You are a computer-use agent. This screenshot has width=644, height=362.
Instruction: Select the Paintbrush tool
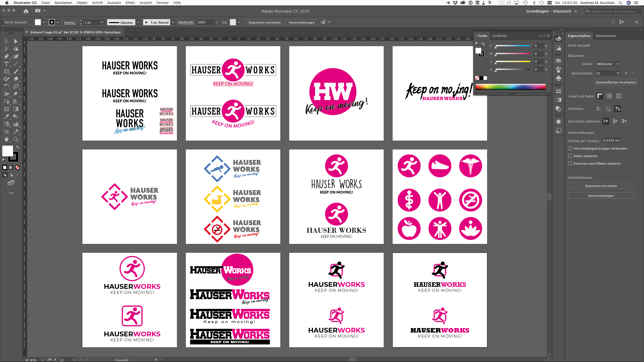tap(16, 71)
